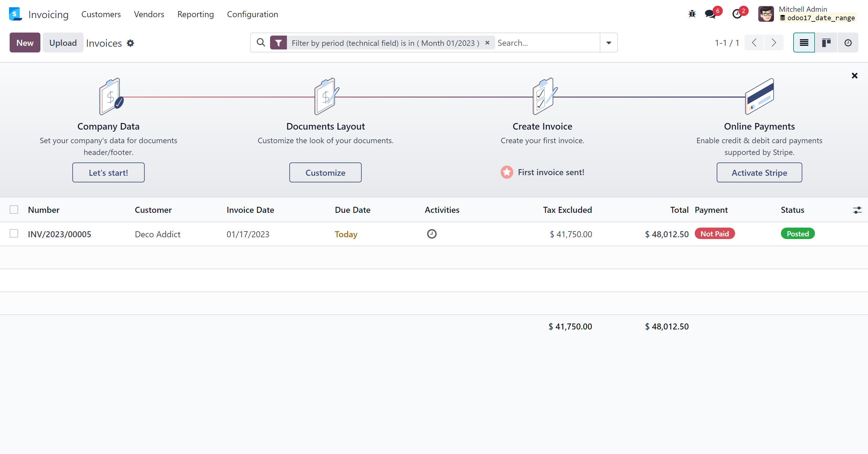Image resolution: width=868 pixels, height=454 pixels.
Task: Click the bug/debug icon in top bar
Action: pos(692,14)
